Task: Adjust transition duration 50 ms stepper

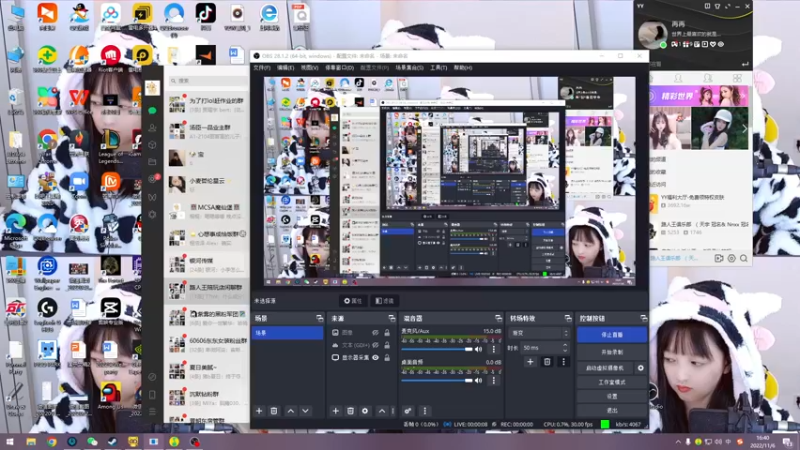Action: click(565, 348)
